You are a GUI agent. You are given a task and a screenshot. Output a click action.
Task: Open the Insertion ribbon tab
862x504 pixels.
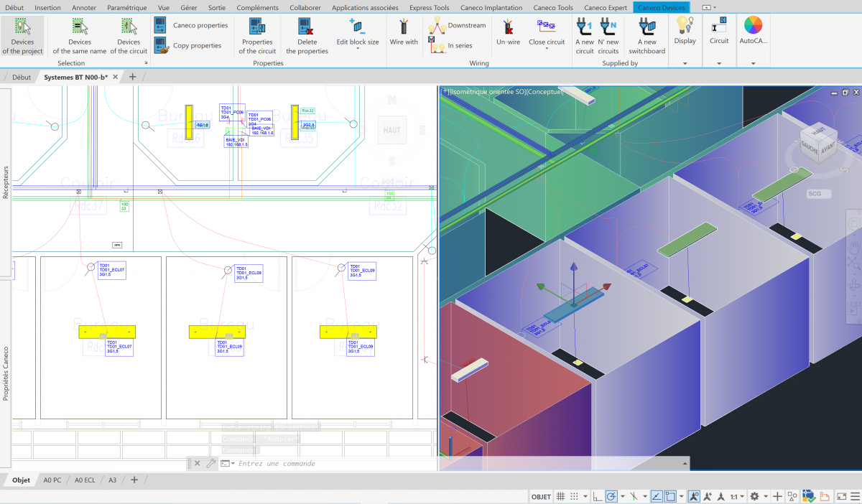click(47, 7)
